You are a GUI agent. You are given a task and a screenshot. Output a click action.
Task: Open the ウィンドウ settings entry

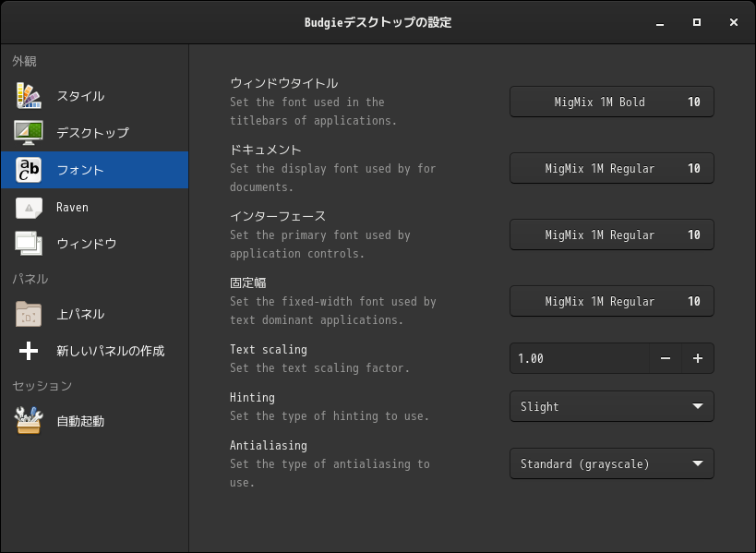point(94,244)
